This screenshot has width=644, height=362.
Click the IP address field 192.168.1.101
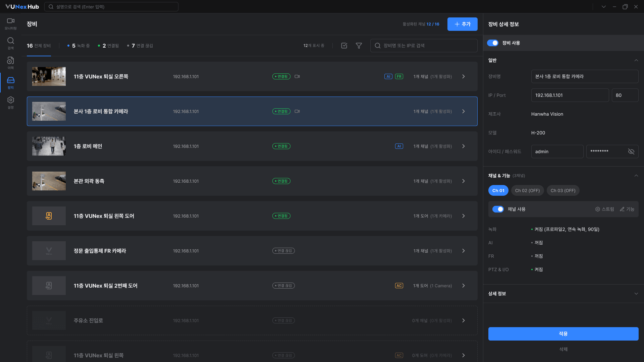pyautogui.click(x=570, y=95)
